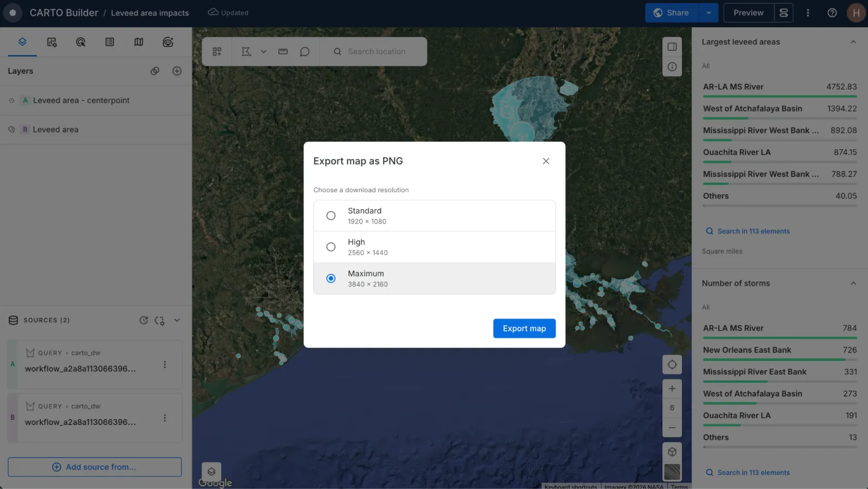Open the Legend tab icon in sidebar
The image size is (868, 489).
pyautogui.click(x=110, y=42)
